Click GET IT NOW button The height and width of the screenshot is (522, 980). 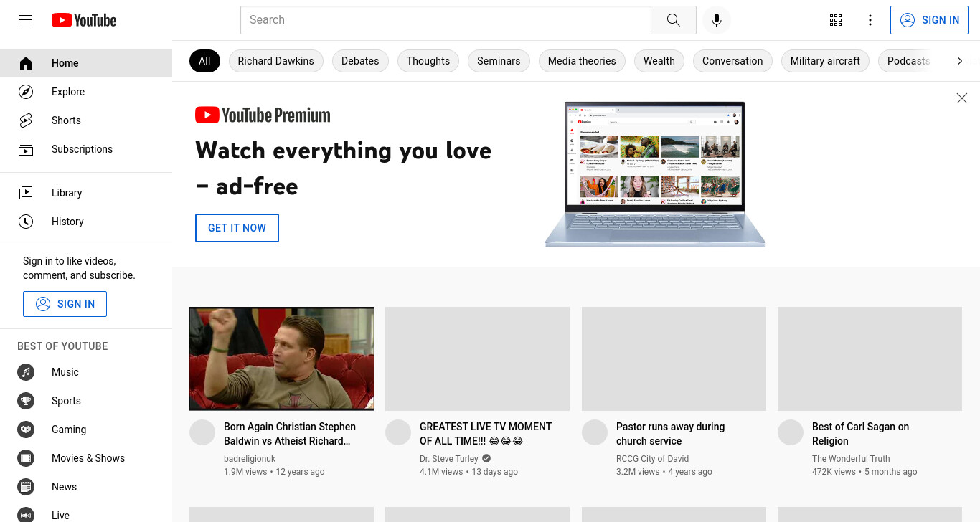[237, 228]
